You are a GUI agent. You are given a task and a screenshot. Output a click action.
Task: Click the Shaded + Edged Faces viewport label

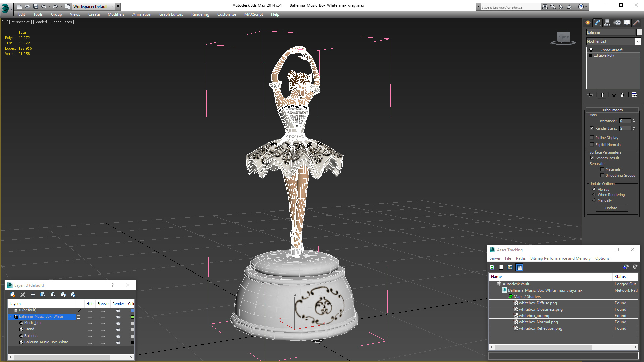[x=53, y=22]
